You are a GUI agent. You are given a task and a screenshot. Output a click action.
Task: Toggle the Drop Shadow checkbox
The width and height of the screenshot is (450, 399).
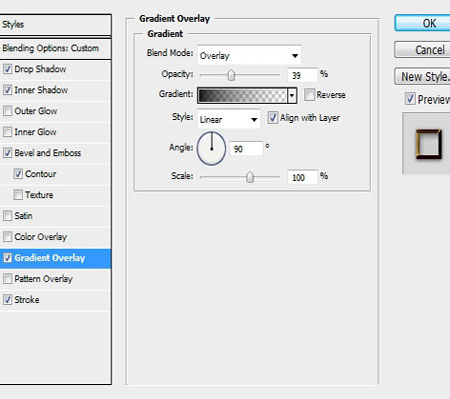[7, 69]
